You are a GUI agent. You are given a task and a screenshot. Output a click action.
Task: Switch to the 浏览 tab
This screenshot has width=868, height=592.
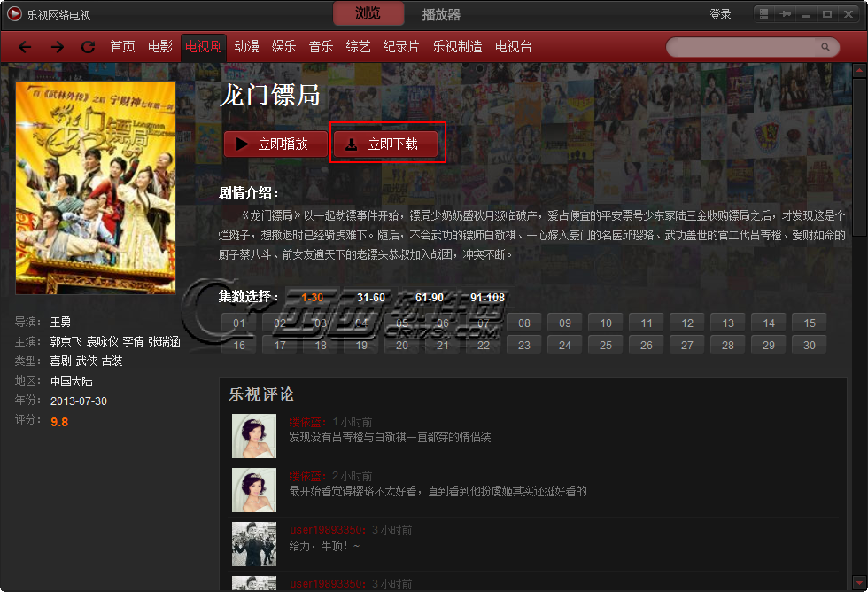(x=368, y=13)
